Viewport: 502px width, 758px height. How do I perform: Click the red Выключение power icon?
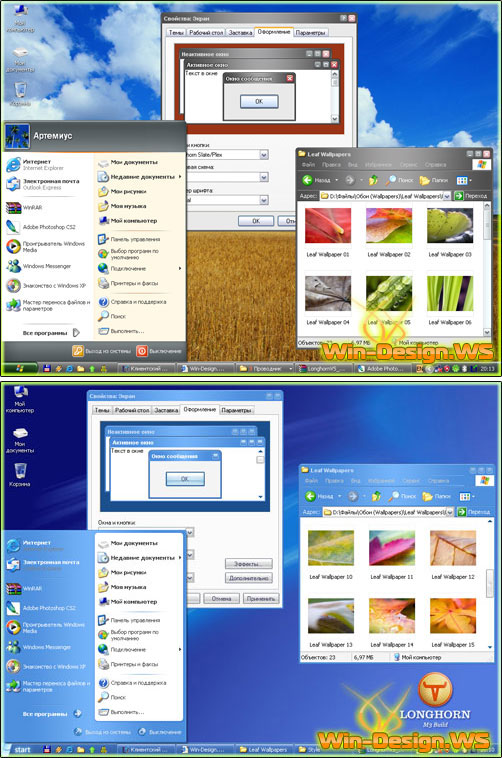(x=142, y=351)
